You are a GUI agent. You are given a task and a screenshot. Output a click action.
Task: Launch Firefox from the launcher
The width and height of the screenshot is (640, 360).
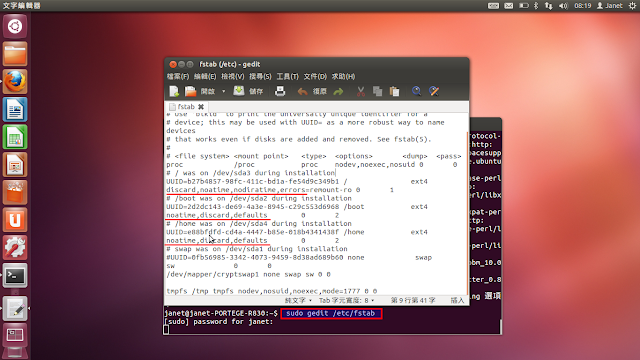point(15,82)
